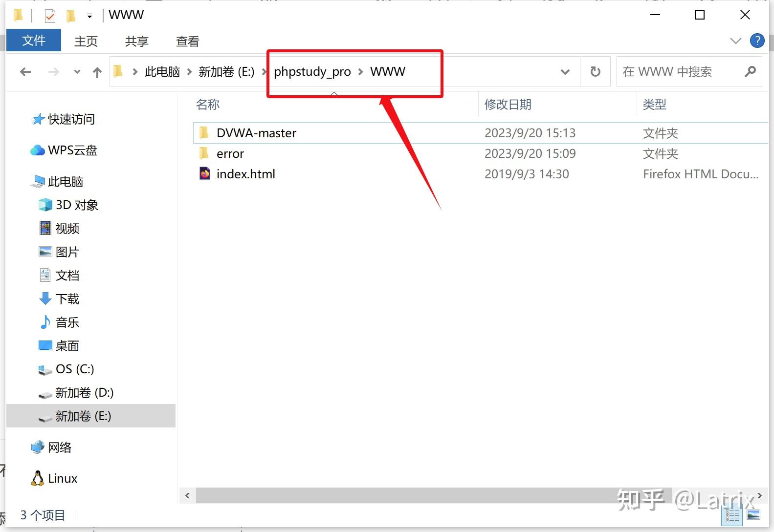Open the recent locations dropdown
Screen dimensions: 774x532
77,72
